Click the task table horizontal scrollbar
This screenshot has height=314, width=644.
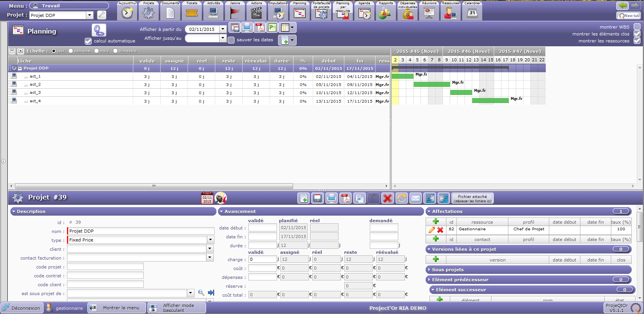point(154,186)
